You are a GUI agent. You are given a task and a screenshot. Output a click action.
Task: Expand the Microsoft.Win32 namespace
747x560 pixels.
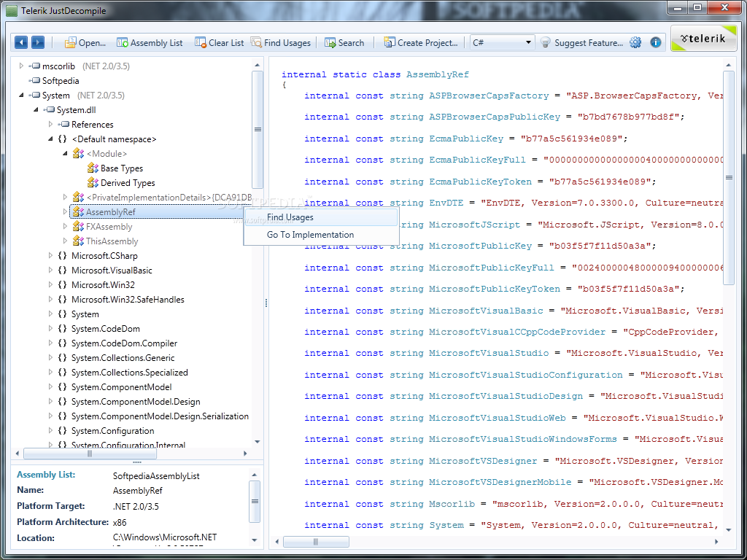[50, 285]
